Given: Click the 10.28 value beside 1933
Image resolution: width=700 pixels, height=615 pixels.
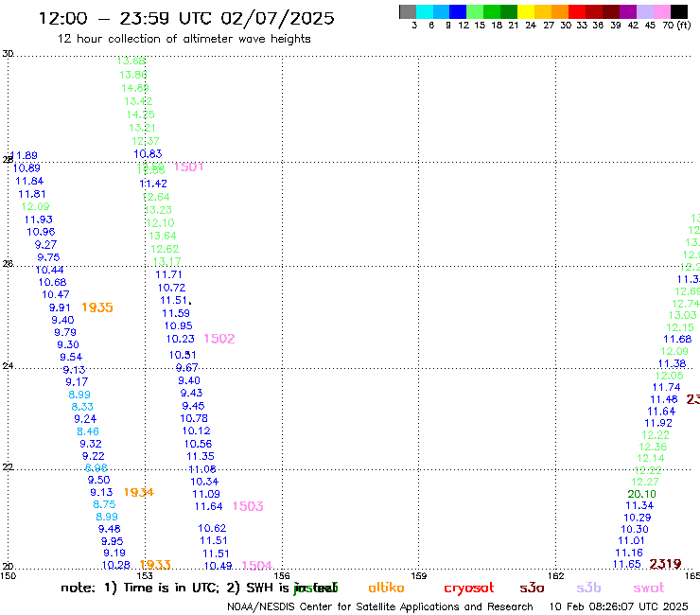Looking at the screenshot, I should [116, 566].
